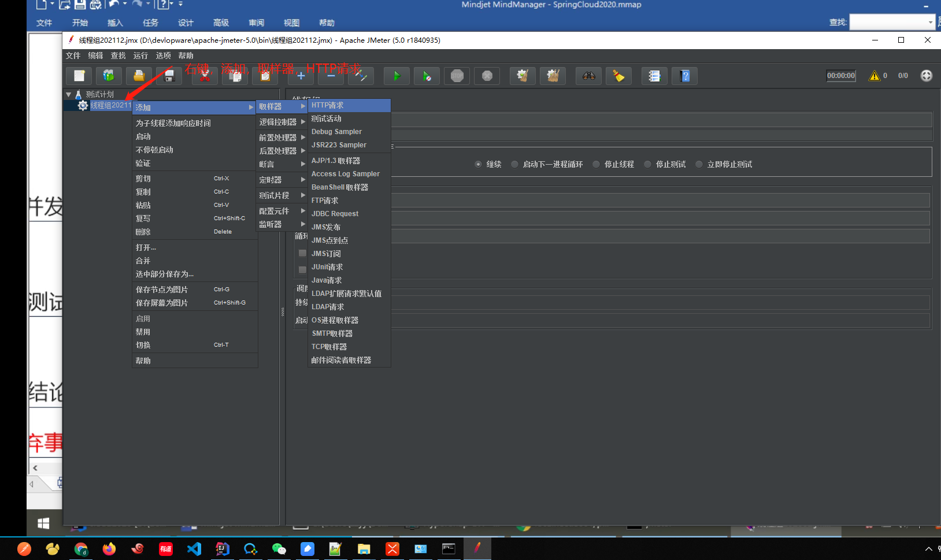Image resolution: width=941 pixels, height=560 pixels.
Task: Expand the 断言 submenu
Action: (x=281, y=164)
